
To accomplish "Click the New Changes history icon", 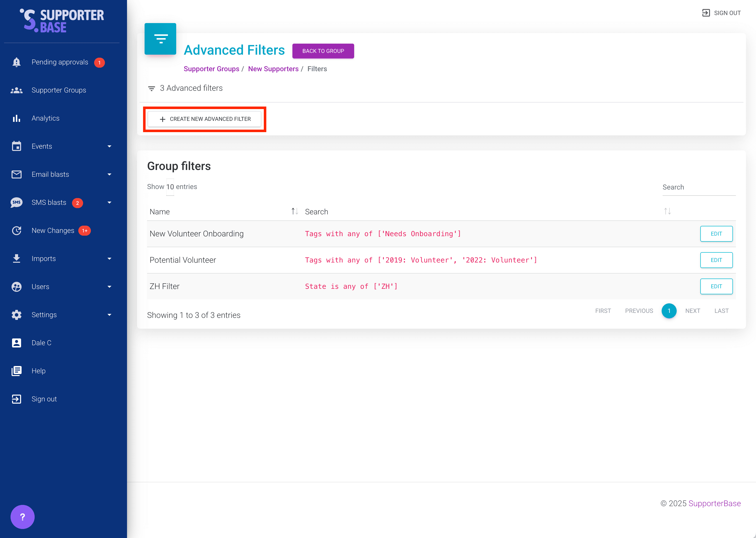I will (x=16, y=231).
